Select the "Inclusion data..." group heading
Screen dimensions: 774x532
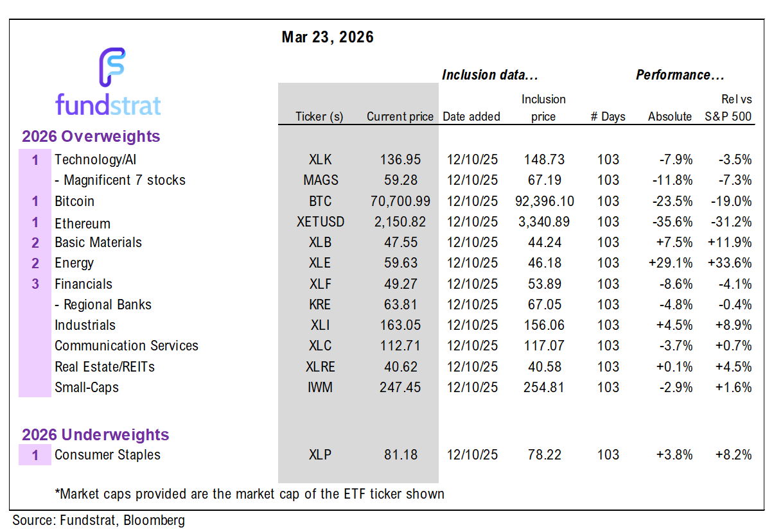[489, 75]
